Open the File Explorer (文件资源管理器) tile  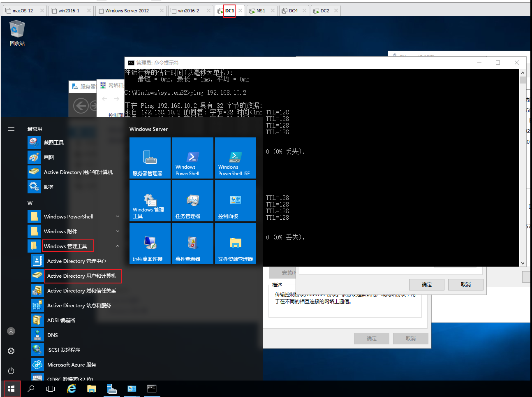tap(236, 244)
